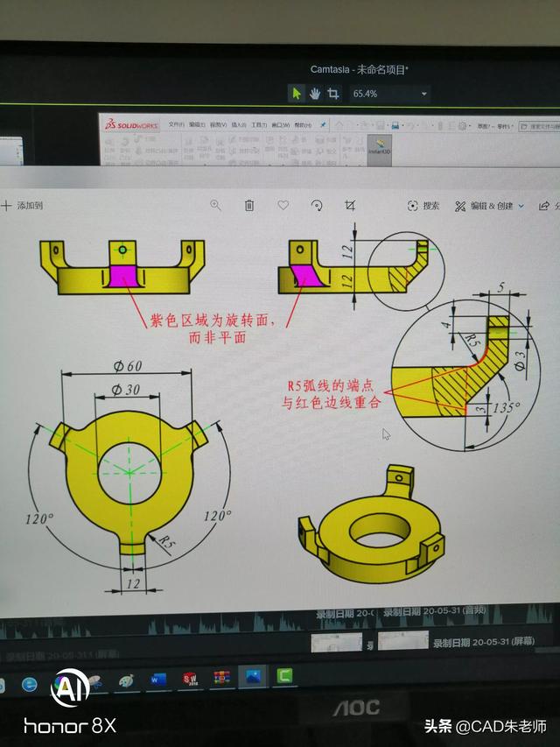Screen dimensions: 560x747
Task: Click the 搜索 visual search button
Action: pyautogui.click(x=423, y=206)
